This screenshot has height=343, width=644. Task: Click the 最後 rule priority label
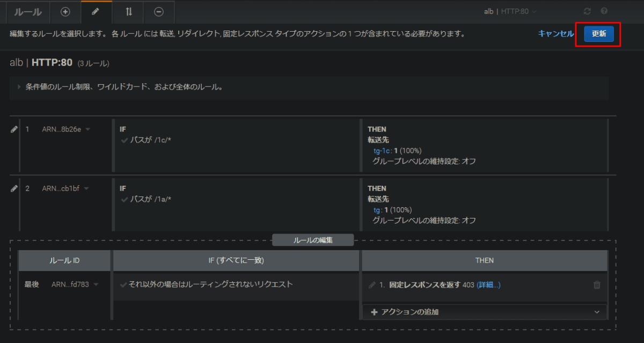coord(32,284)
